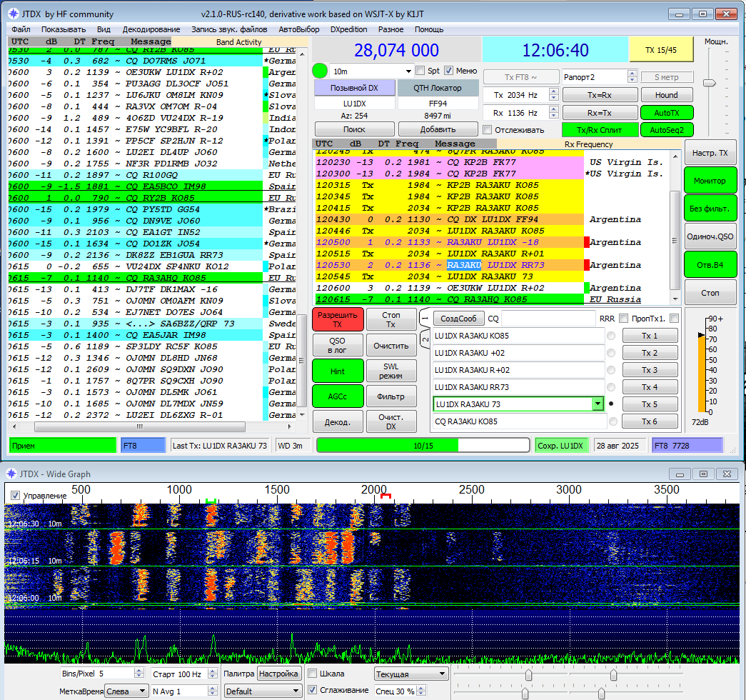Image resolution: width=746 pixels, height=700 pixels.
Task: Adjust Bins/Pixel 5 stepper
Action: point(139,674)
